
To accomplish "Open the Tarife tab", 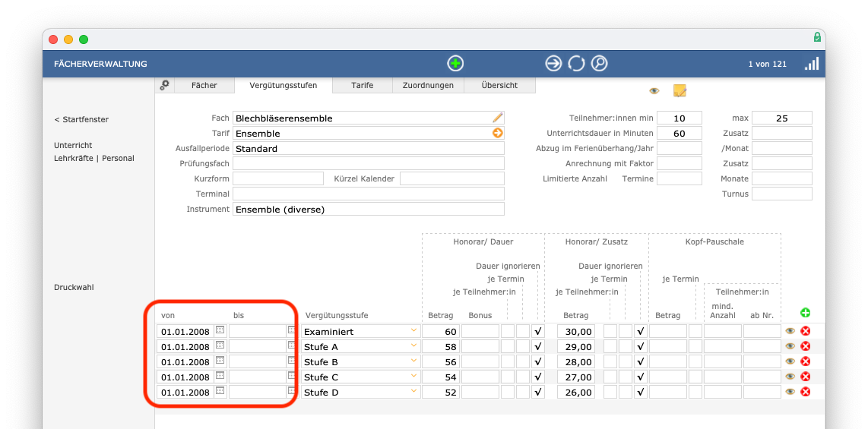I will (x=362, y=85).
